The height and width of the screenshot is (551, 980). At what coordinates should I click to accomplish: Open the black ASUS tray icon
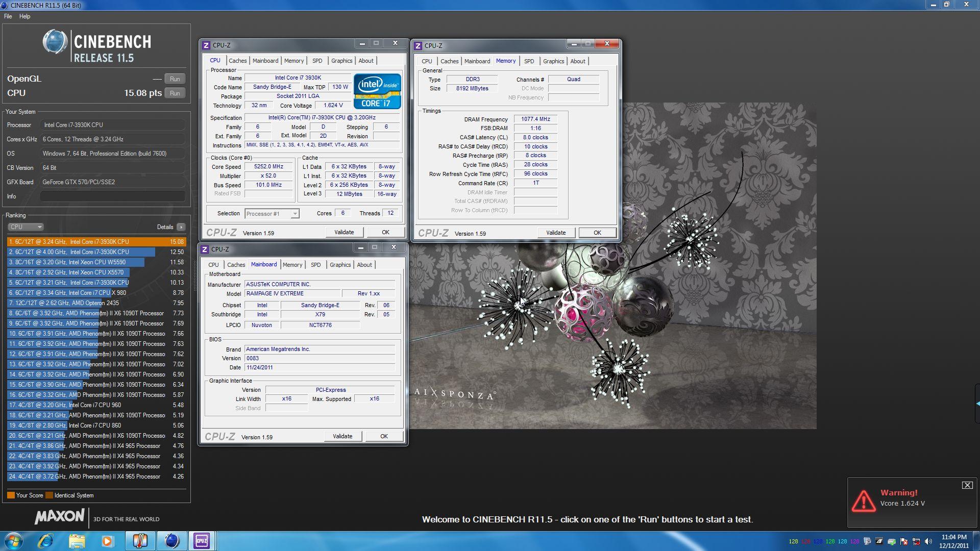click(879, 541)
